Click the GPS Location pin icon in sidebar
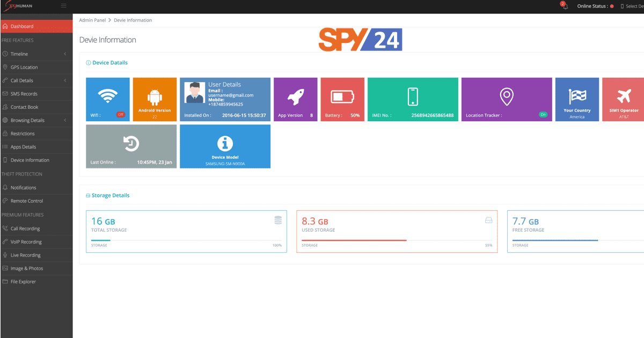 pos(5,67)
